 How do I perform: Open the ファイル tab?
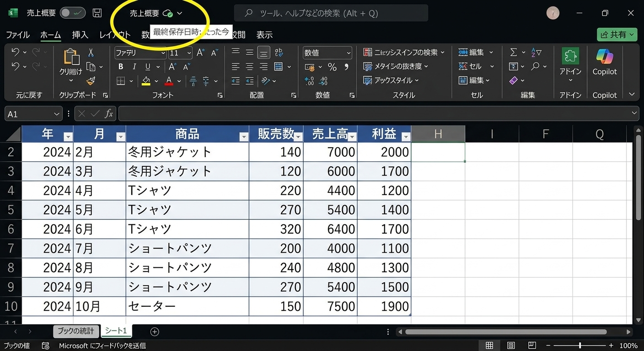(18, 35)
